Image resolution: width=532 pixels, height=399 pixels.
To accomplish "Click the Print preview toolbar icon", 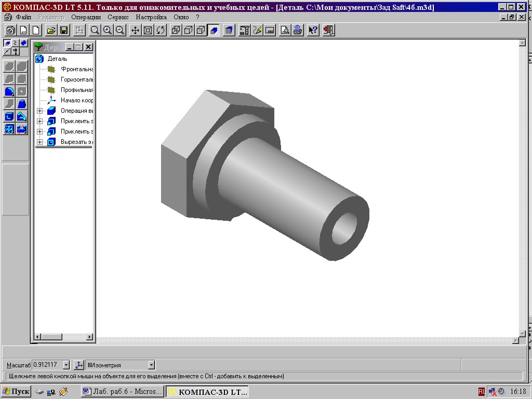I will click(x=285, y=30).
